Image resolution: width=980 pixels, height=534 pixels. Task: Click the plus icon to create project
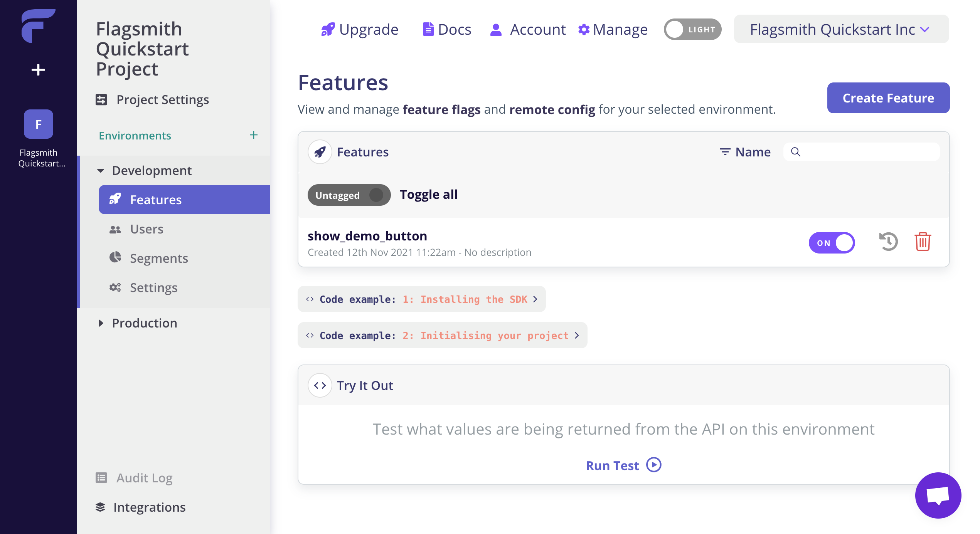pos(38,70)
